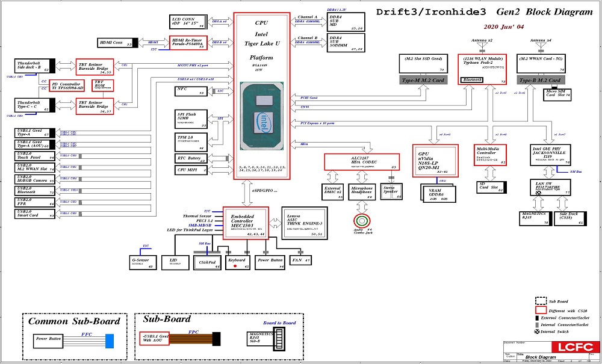The height and width of the screenshot is (364, 602).
Task: Select the HDMI Conn block
Action: (117, 43)
